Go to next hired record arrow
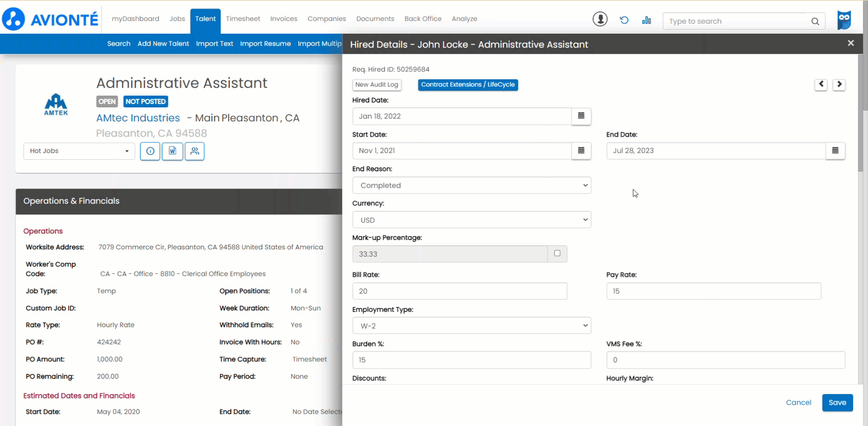Viewport: 868px width, 426px height. 839,85
